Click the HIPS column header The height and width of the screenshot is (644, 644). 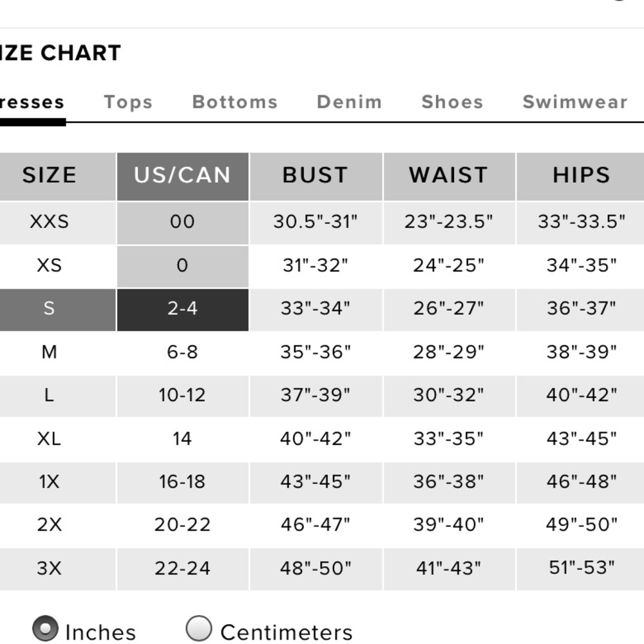580,176
